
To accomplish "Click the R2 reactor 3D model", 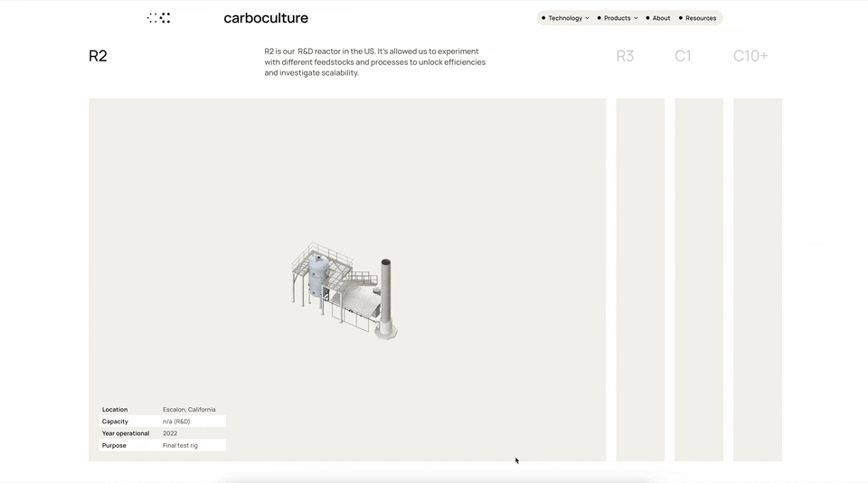I will [x=344, y=291].
